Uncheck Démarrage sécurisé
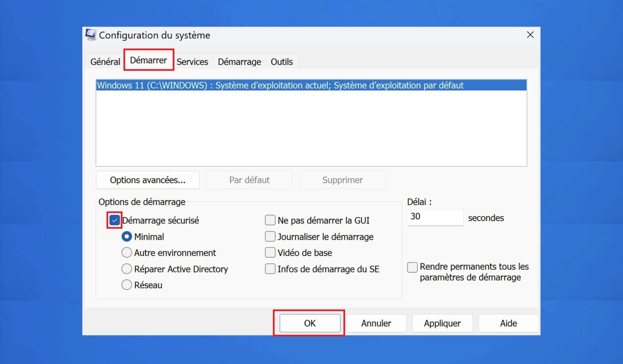The image size is (623, 364). pyautogui.click(x=114, y=220)
